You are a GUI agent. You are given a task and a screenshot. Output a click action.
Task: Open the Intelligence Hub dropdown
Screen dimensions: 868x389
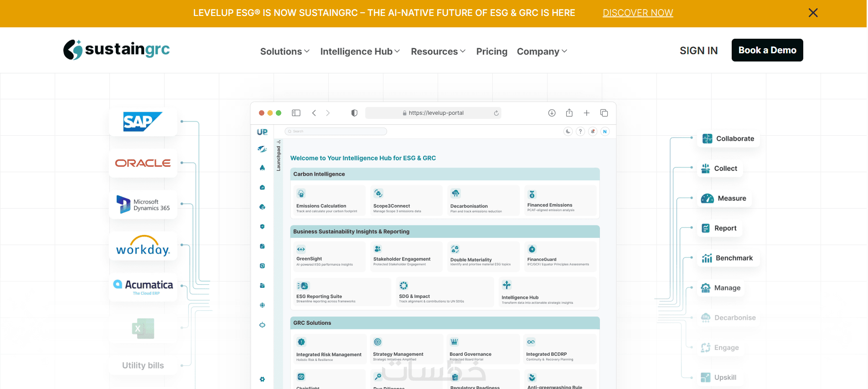pyautogui.click(x=360, y=51)
